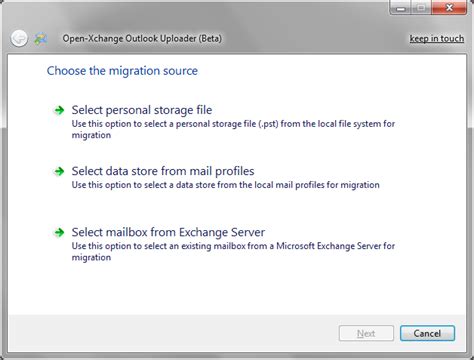Choose Select personal storage file option
The image size is (474, 360).
point(142,110)
